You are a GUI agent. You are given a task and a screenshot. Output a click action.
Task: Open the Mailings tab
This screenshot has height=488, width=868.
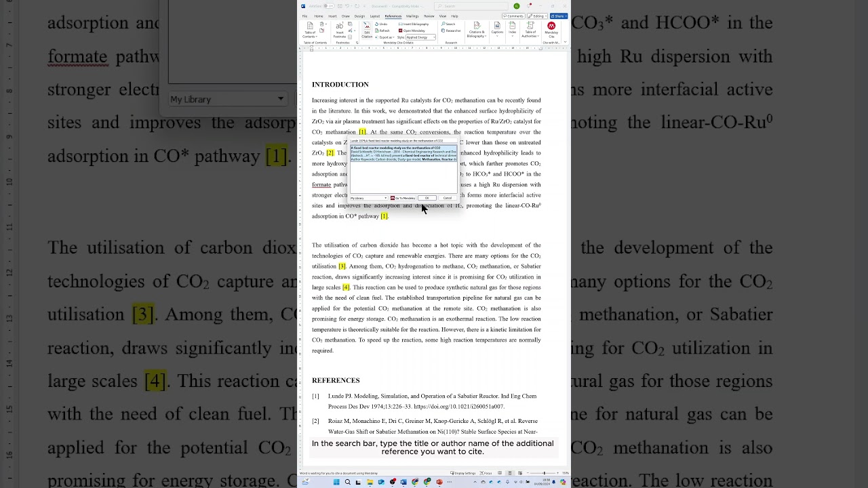[412, 16]
